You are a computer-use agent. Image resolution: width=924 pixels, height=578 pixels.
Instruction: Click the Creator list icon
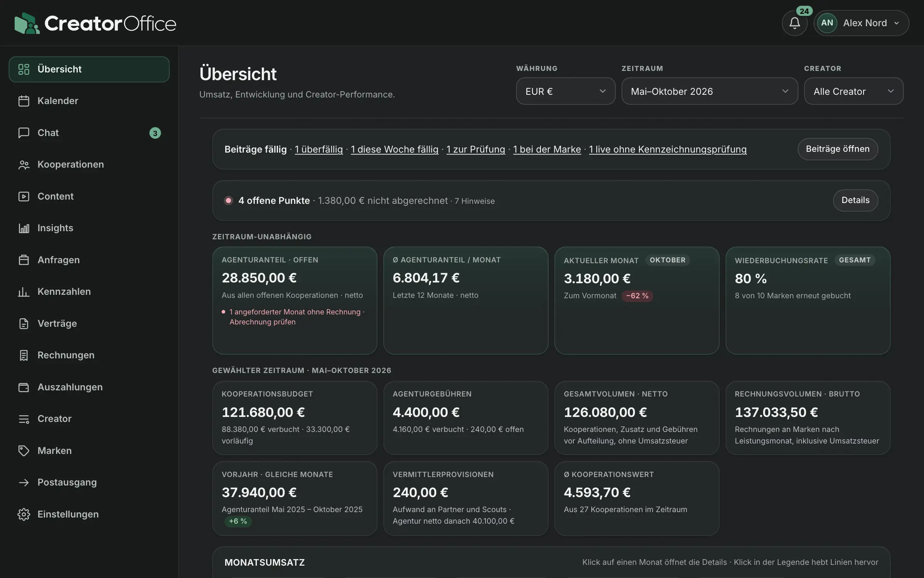click(x=24, y=419)
